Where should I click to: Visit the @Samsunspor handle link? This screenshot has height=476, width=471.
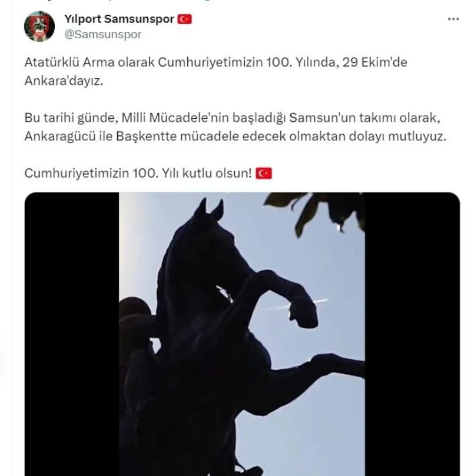tap(102, 34)
